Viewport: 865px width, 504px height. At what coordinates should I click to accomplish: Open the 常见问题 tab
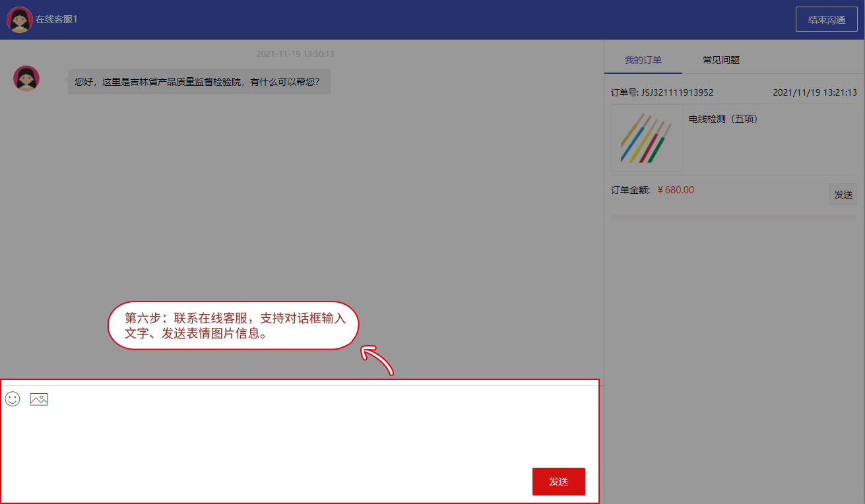point(721,60)
